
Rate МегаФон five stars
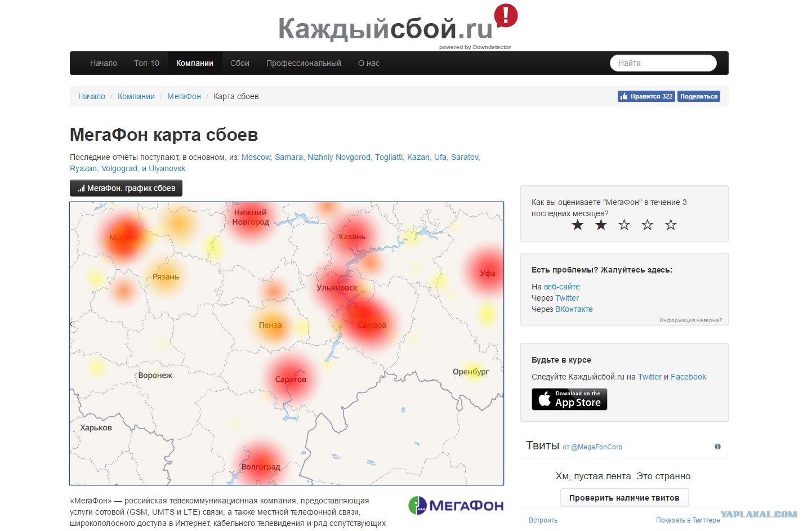click(x=671, y=225)
